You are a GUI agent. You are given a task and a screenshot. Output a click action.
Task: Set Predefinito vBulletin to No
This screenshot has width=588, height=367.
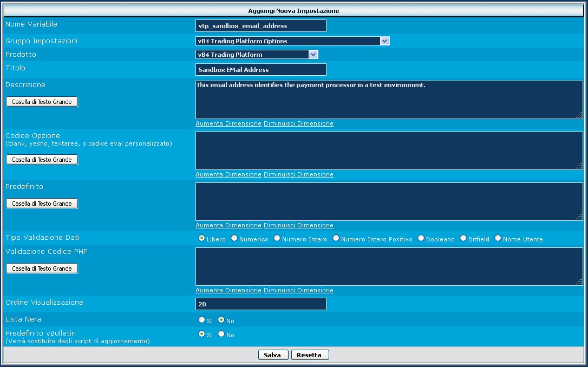click(221, 335)
